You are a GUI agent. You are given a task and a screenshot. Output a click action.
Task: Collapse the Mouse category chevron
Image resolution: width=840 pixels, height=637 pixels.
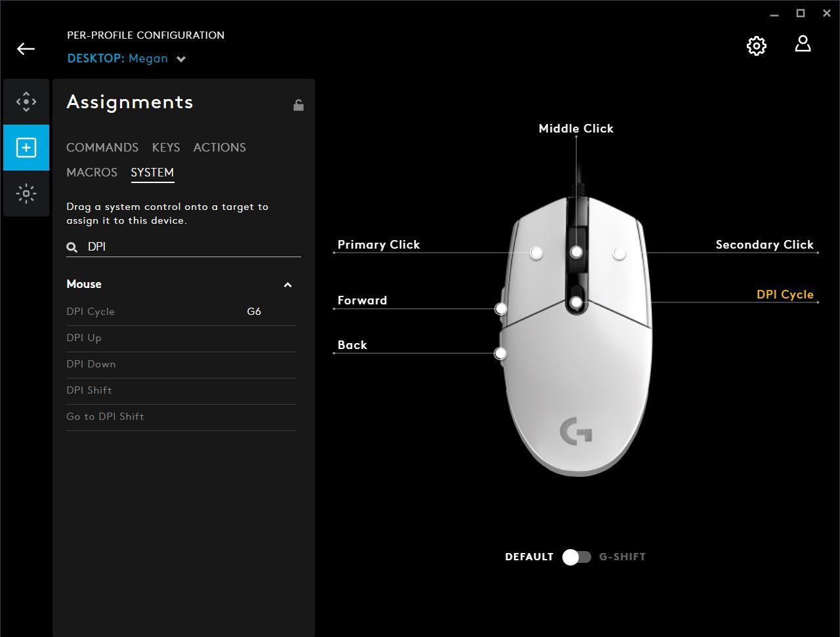click(287, 285)
